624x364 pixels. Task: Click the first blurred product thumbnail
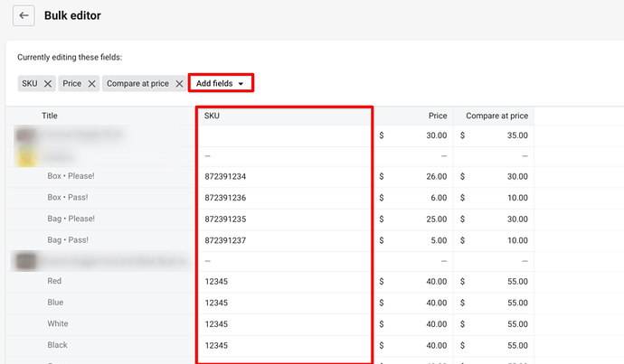[x=25, y=135]
